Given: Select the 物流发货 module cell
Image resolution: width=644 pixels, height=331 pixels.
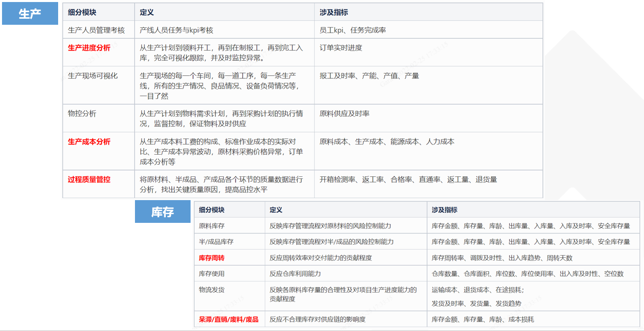Looking at the screenshot, I should (212, 290).
